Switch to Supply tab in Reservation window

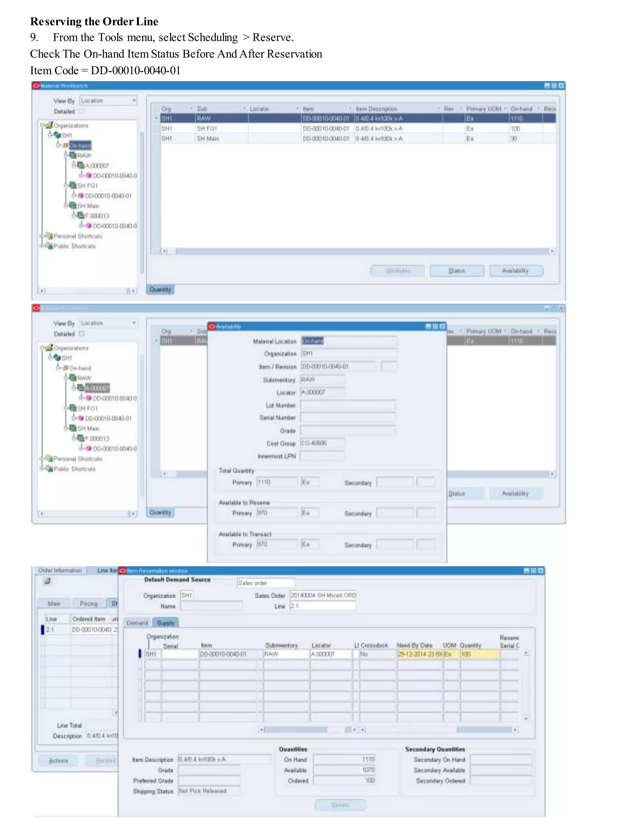point(166,623)
